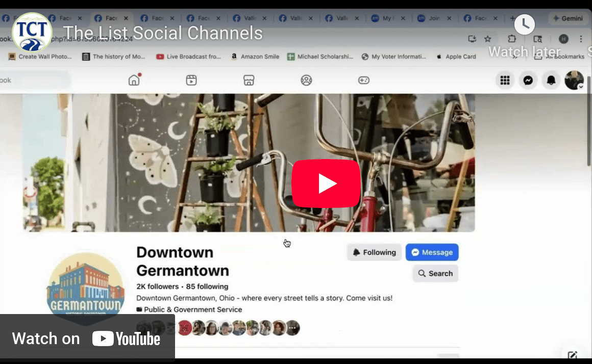The height and width of the screenshot is (364, 592).
Task: Toggle the bookmark star for this page
Action: click(487, 38)
